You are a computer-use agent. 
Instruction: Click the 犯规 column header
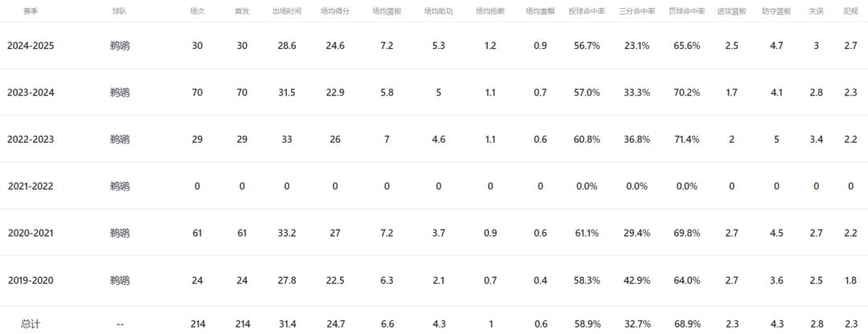(x=851, y=12)
